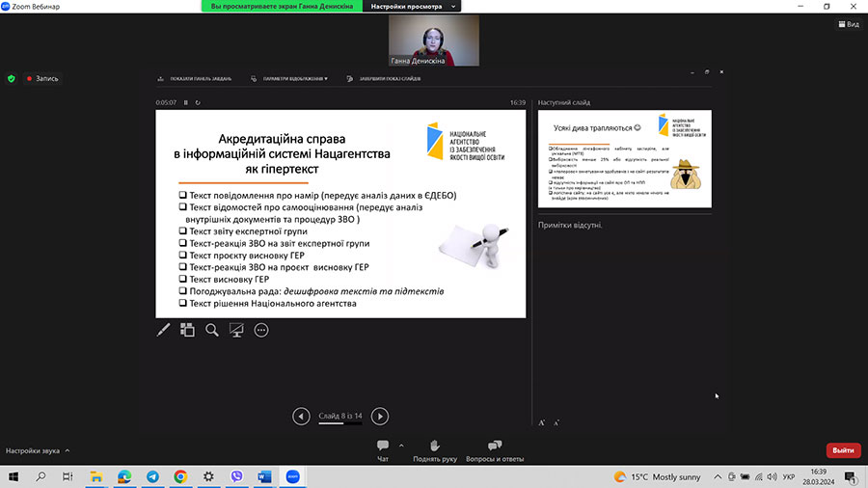Image resolution: width=868 pixels, height=488 pixels.
Task: Go to the previous slide arrow
Action: point(301,416)
